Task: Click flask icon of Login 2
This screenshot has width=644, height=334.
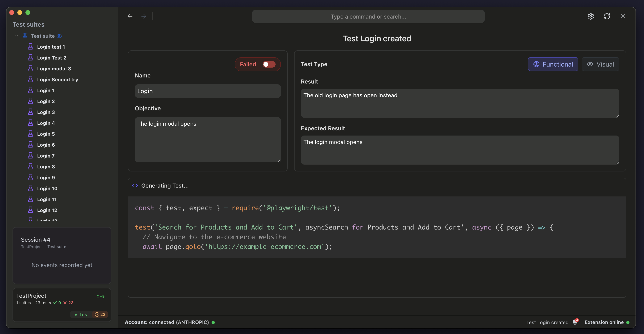Action: coord(30,101)
